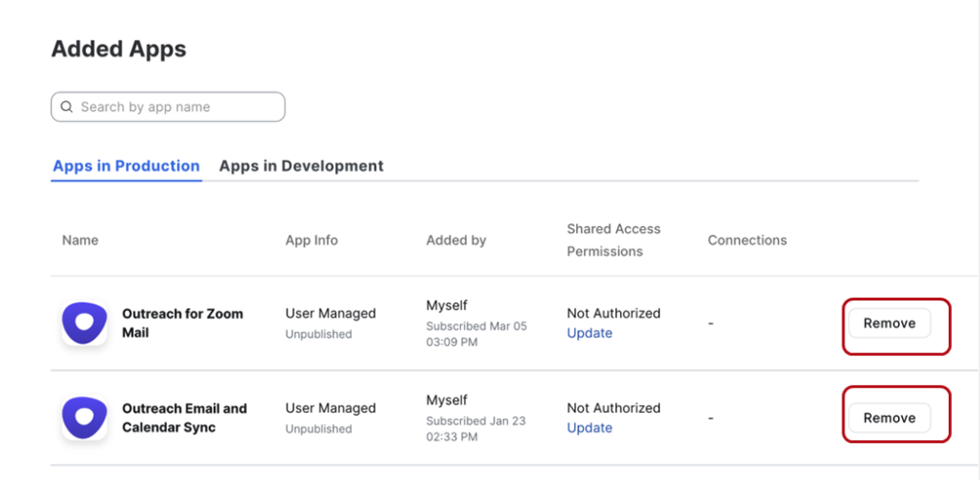
Task: Remove the Outreach for Zoom Mail app
Action: click(x=889, y=323)
